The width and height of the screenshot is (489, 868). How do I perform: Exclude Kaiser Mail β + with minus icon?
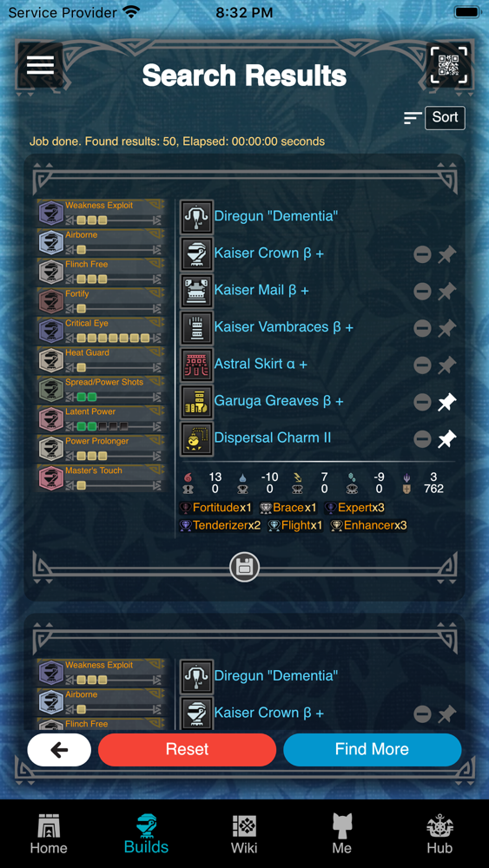(x=422, y=291)
